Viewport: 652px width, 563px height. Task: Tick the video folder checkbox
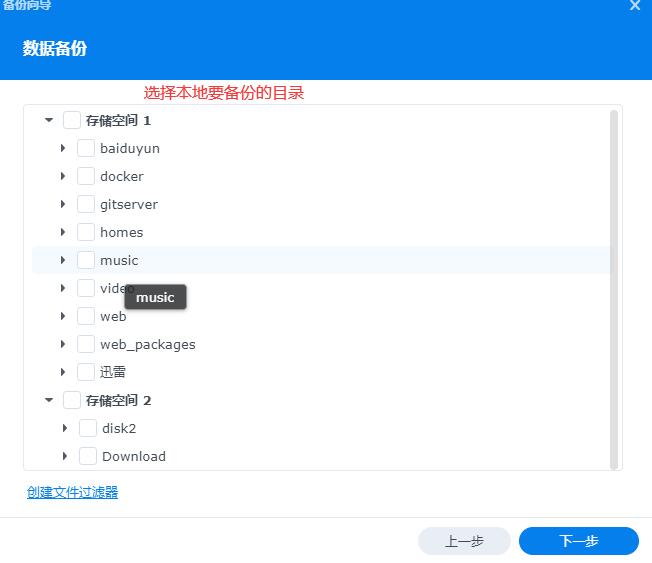click(86, 288)
